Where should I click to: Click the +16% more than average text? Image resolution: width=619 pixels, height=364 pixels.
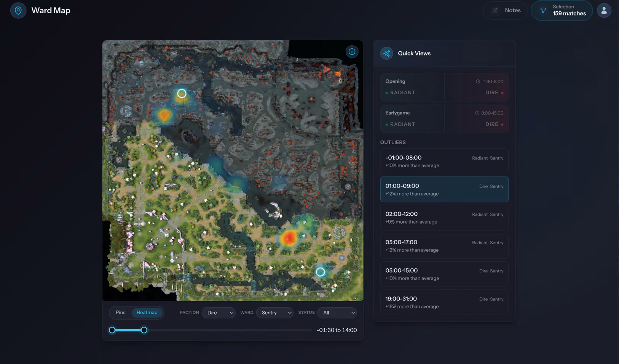click(412, 307)
